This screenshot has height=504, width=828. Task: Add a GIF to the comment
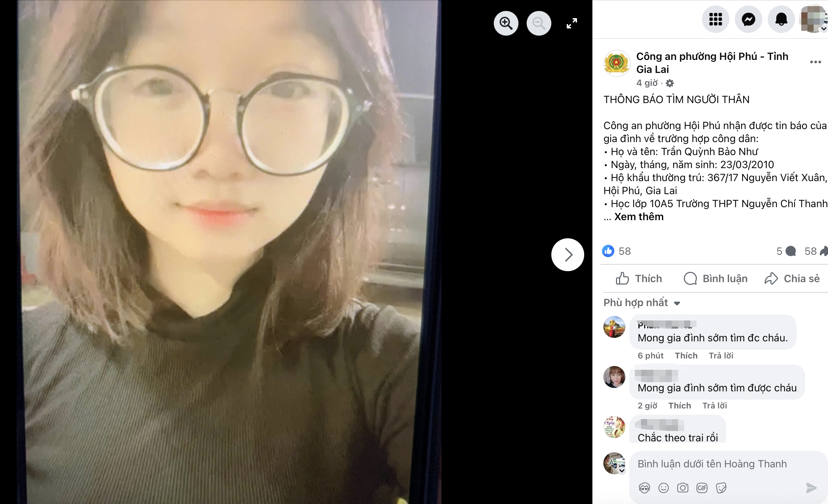[x=702, y=488]
